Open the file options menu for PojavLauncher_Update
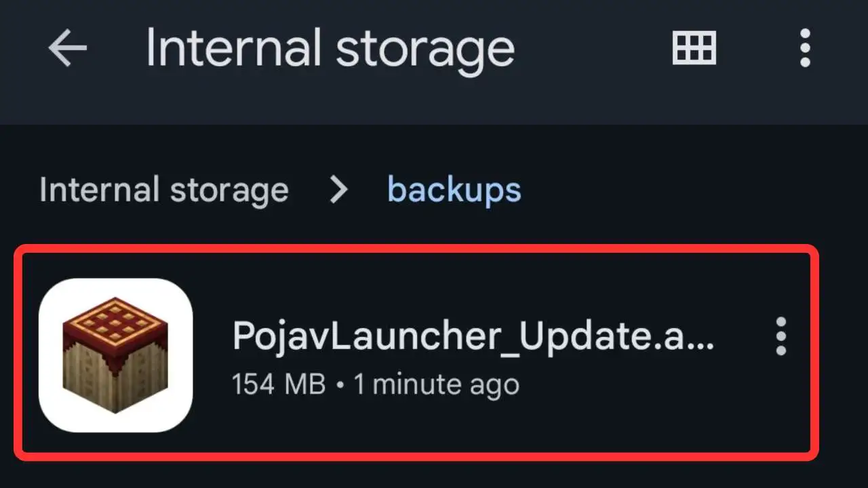868x488 pixels. coord(781,337)
